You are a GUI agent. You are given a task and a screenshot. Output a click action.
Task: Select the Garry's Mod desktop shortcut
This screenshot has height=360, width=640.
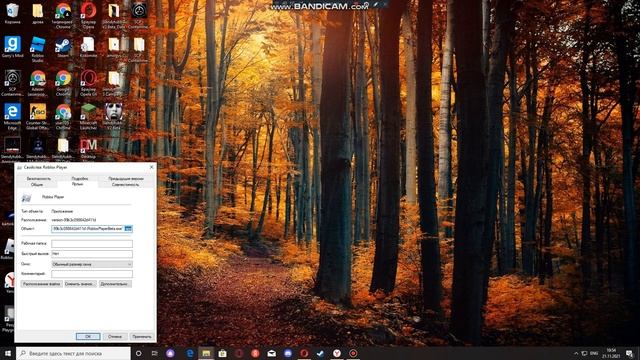pos(12,47)
